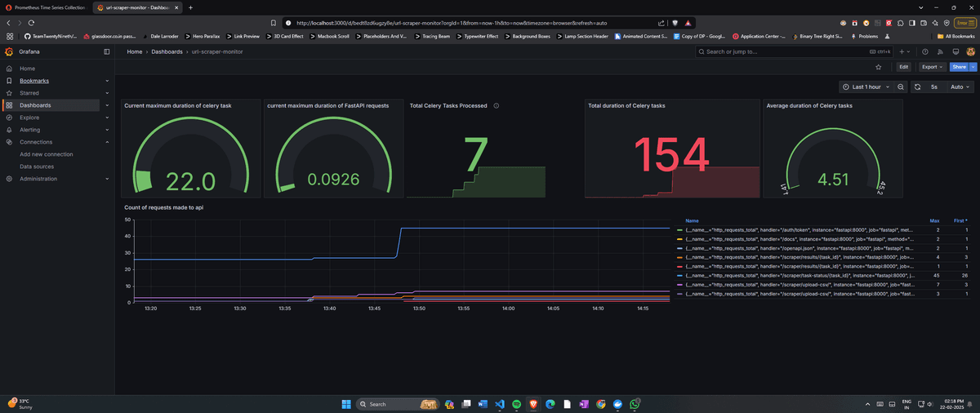Go back in browser history

point(7,23)
